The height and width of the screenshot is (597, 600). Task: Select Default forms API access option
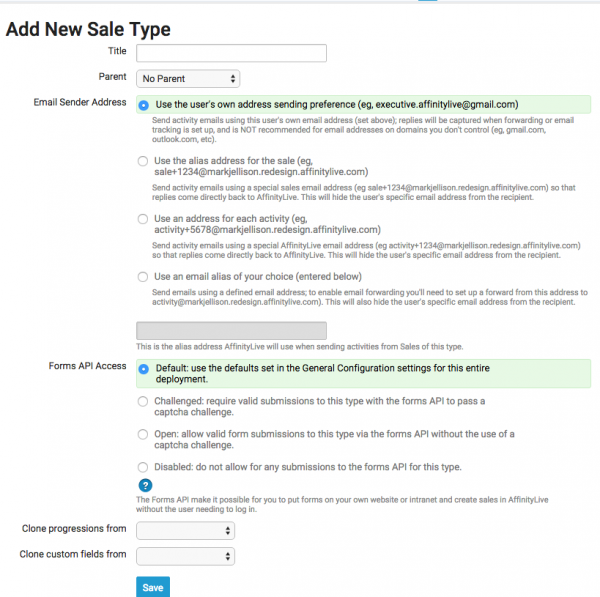145,367
